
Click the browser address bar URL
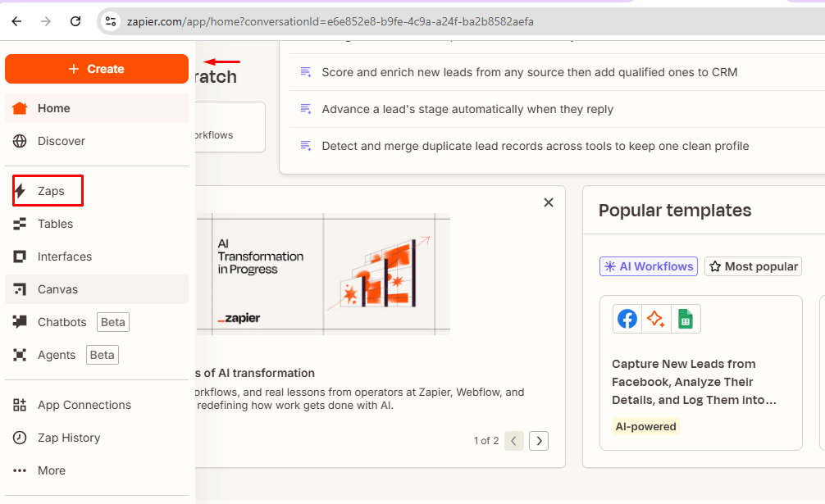tap(330, 21)
